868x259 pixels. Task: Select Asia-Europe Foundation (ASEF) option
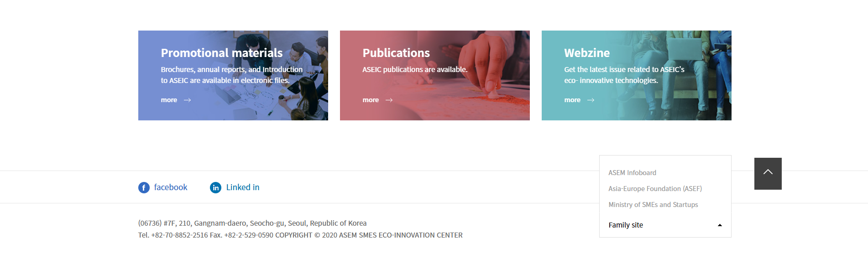click(x=655, y=189)
